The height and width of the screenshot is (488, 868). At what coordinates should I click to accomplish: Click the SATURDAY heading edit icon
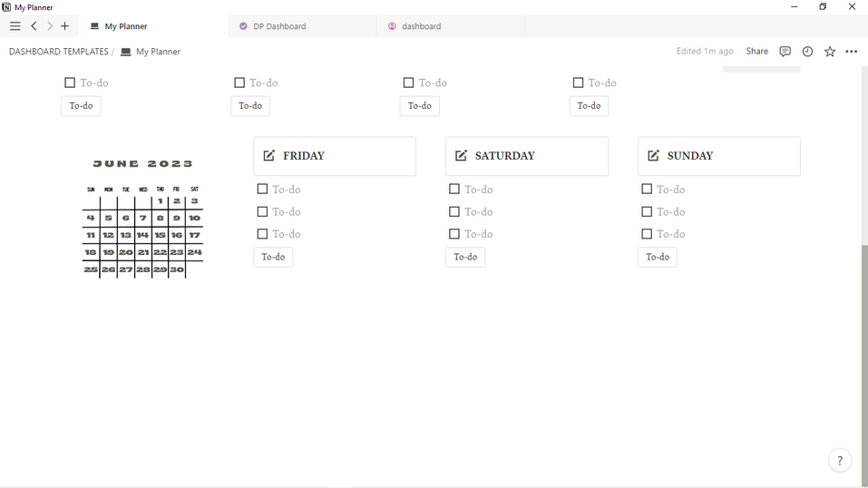(461, 156)
